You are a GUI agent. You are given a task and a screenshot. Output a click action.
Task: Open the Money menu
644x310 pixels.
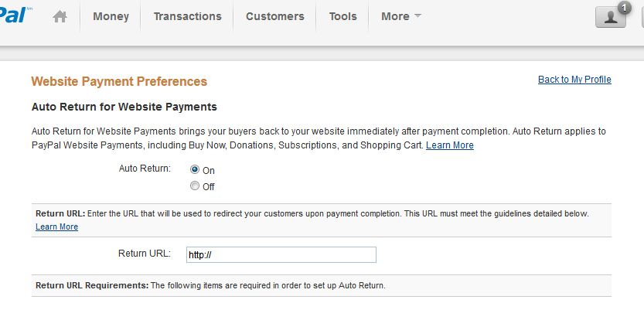111,16
